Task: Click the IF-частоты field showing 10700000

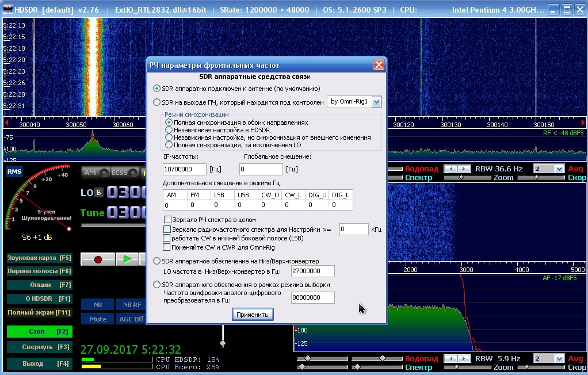Action: [x=185, y=169]
